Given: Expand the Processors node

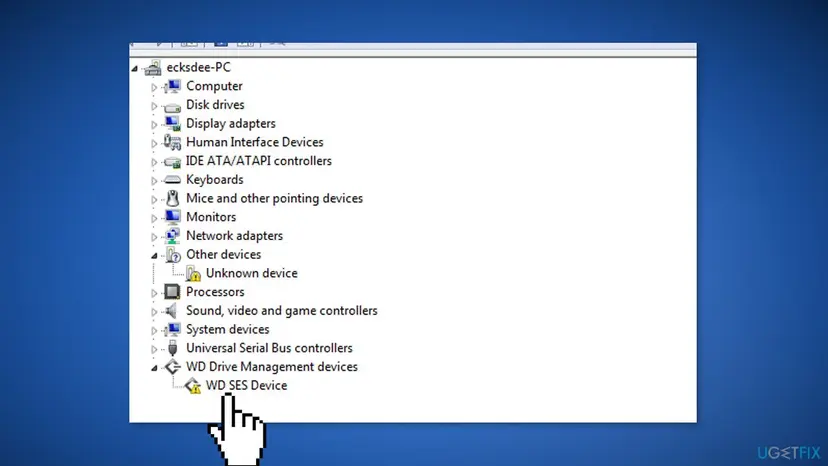Looking at the screenshot, I should pos(154,293).
